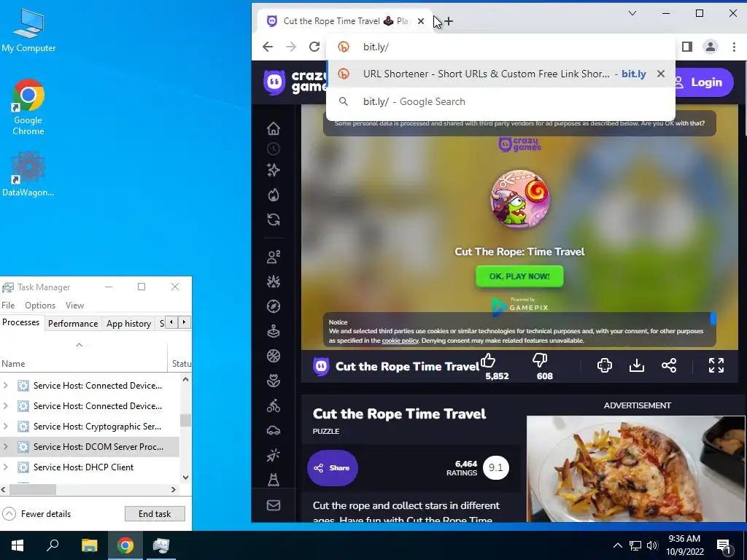Viewport: 747px width, 560px height.
Task: Click the pizza advertisement image
Action: tap(636, 469)
